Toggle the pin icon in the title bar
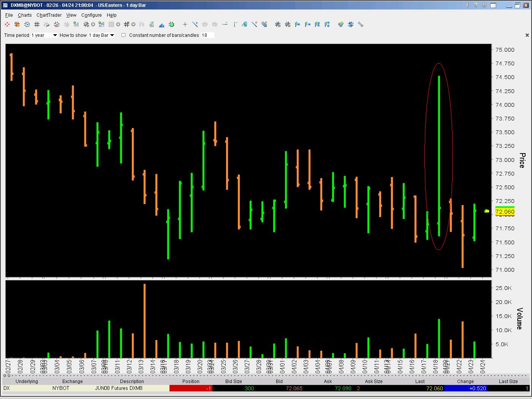The image size is (532, 399). [x=468, y=5]
